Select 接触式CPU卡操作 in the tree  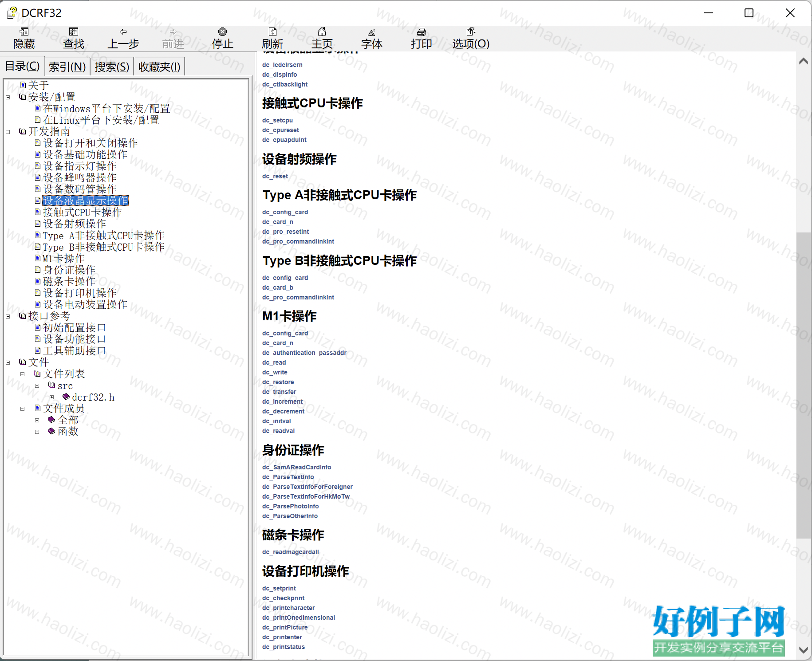click(83, 212)
